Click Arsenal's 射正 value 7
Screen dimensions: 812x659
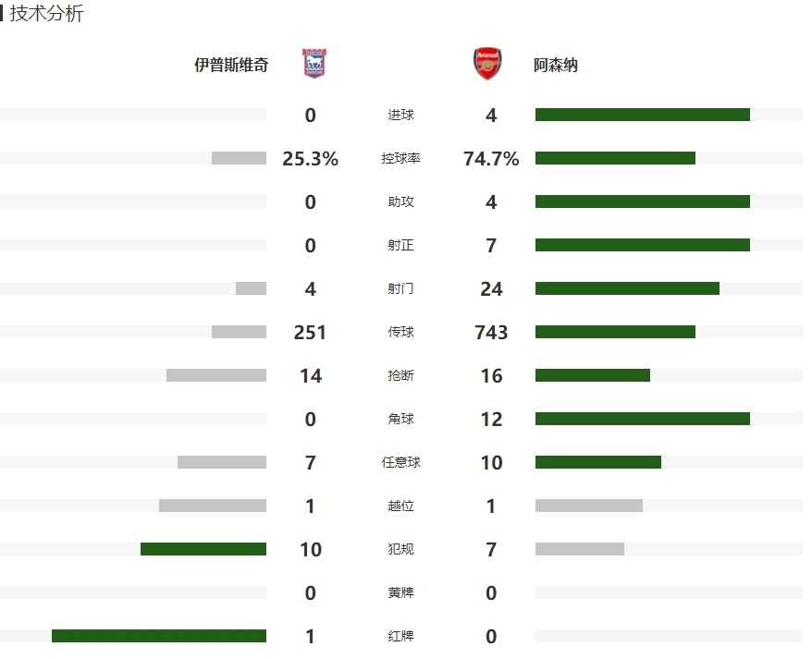click(x=491, y=245)
